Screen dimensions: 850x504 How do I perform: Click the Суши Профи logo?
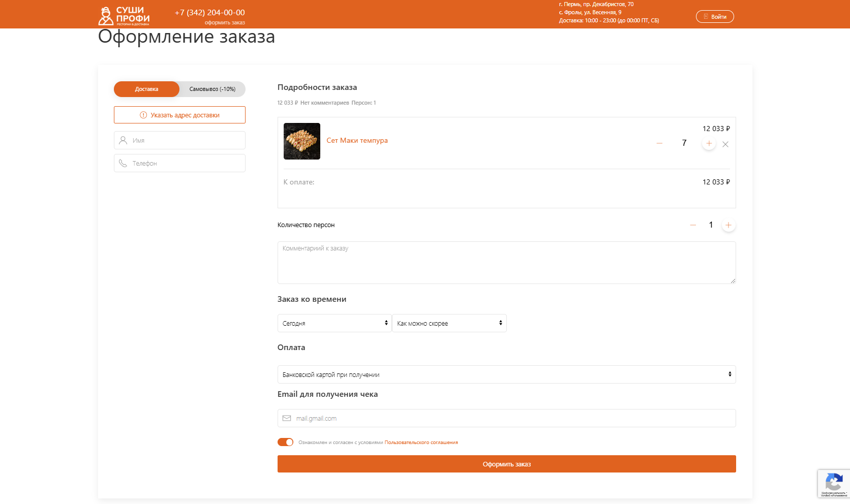[124, 16]
